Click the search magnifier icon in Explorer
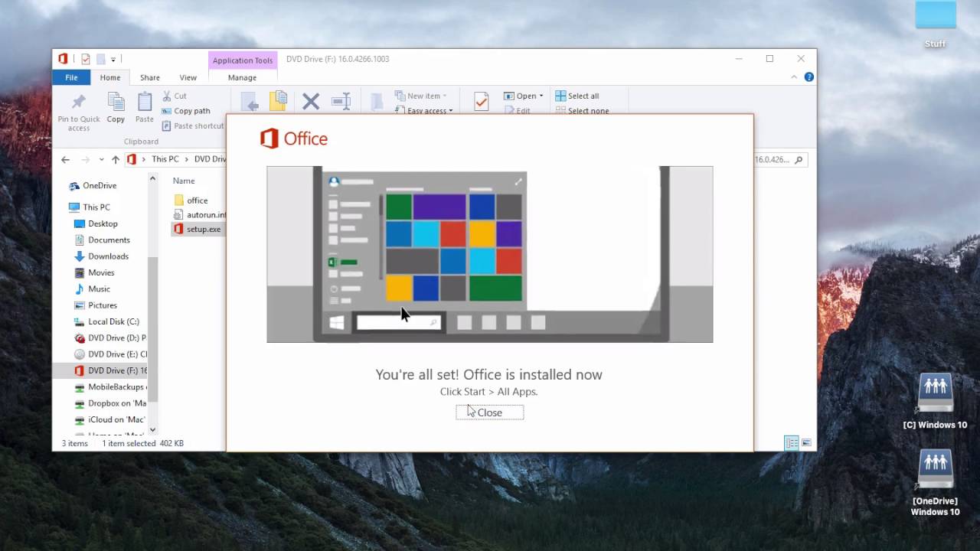Screen dimensions: 980x551 pyautogui.click(x=799, y=159)
